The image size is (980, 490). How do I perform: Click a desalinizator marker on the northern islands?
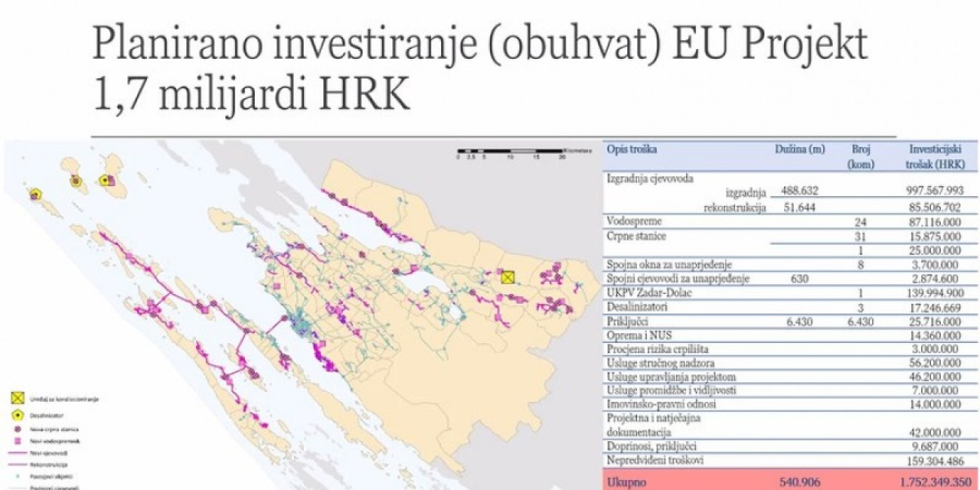click(x=75, y=181)
